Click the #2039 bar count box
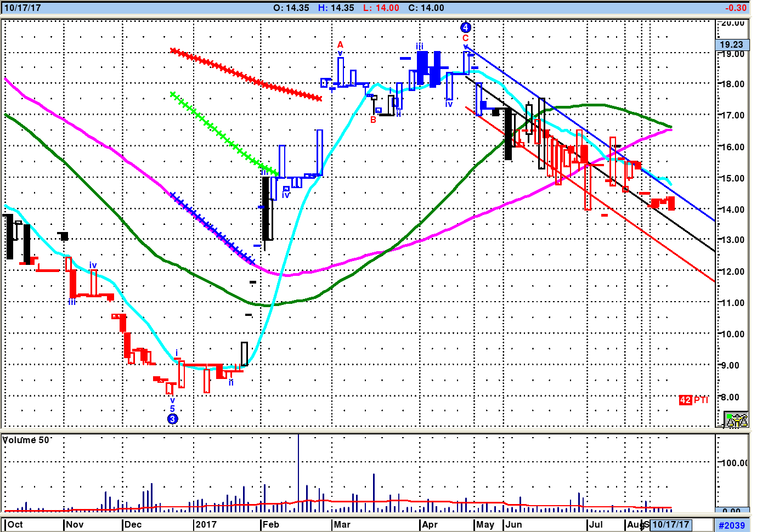This screenshot has width=768, height=532. point(732,525)
